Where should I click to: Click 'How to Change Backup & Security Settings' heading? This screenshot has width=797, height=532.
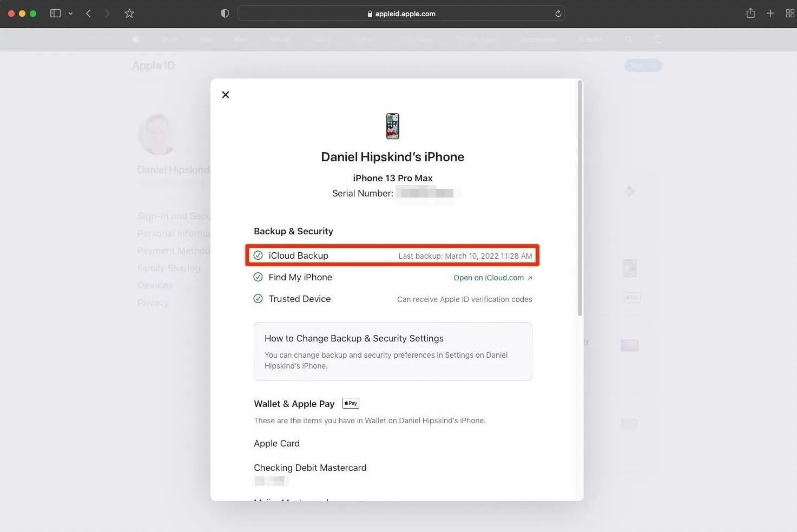354,338
